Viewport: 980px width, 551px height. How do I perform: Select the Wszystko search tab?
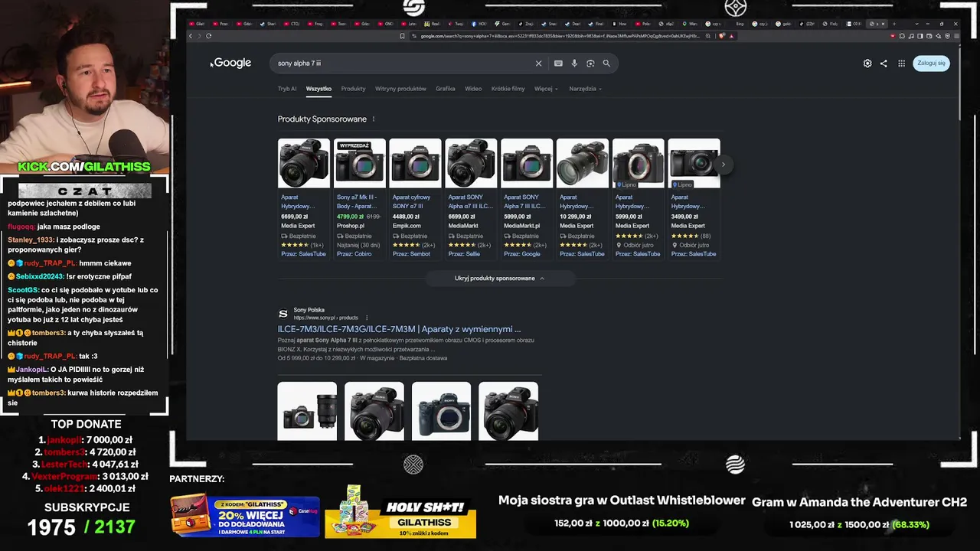[x=318, y=89]
